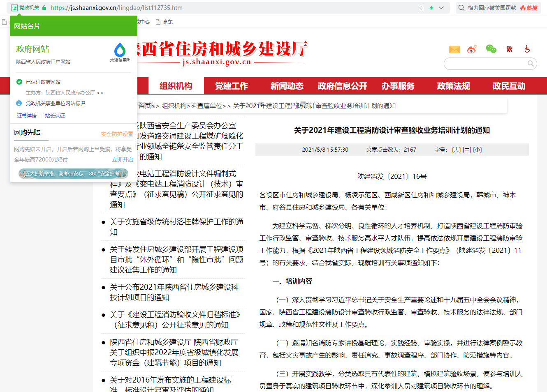Image resolution: width=547 pixels, height=392 pixels.
Task: Click the publish time 2021/5/8 15:57:30
Action: [x=325, y=150]
